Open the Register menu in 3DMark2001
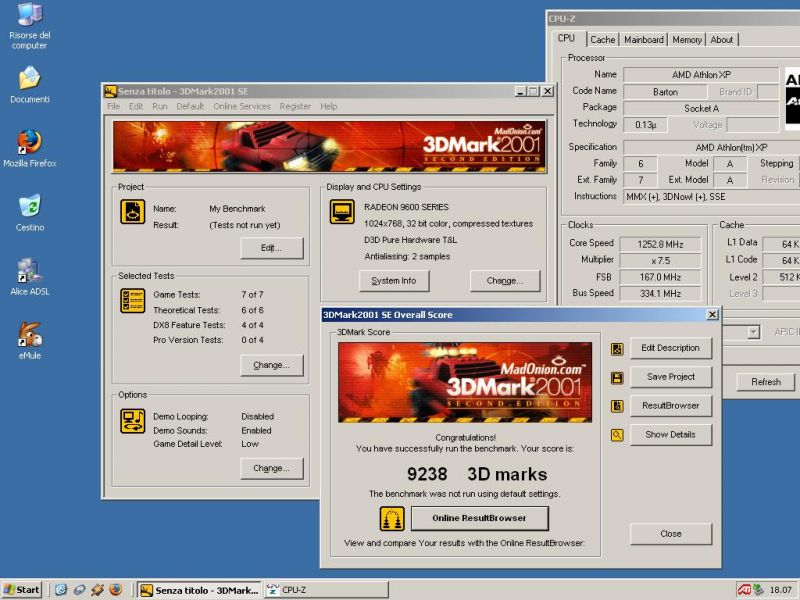Image resolution: width=800 pixels, height=600 pixels. [295, 106]
